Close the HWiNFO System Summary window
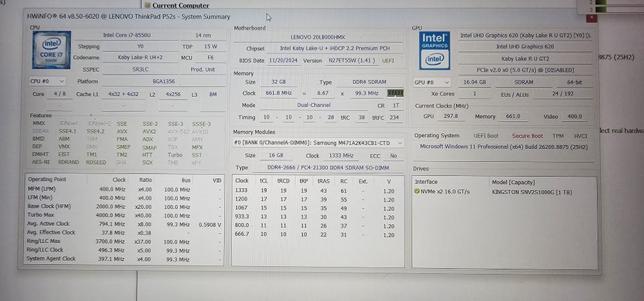Viewport: 644px width, 301px height. point(592,17)
